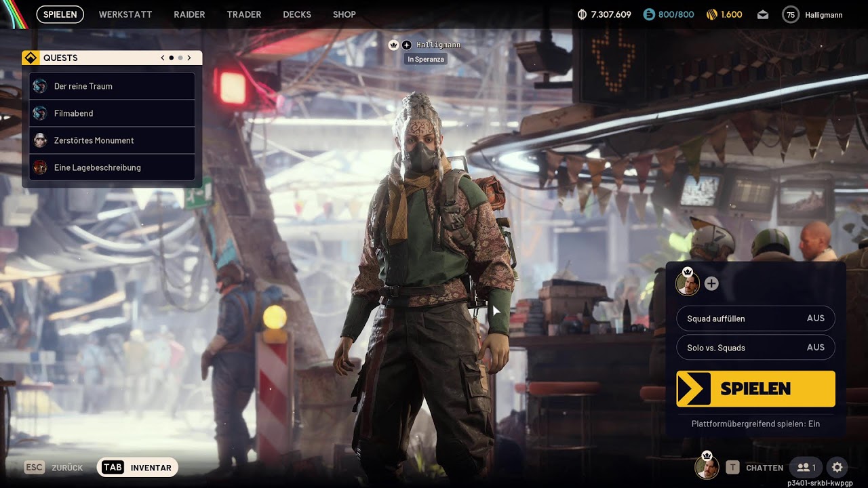Click the ESC Zurück button
This screenshot has height=488, width=868.
54,468
